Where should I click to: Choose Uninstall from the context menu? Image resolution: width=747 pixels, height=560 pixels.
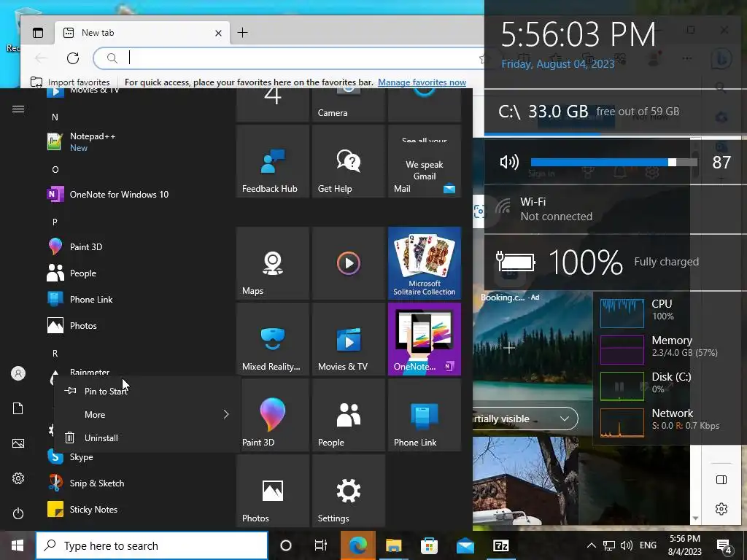[147, 438]
